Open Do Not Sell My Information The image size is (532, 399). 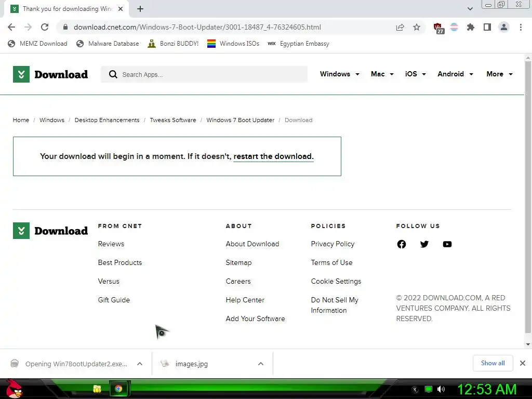[335, 305]
